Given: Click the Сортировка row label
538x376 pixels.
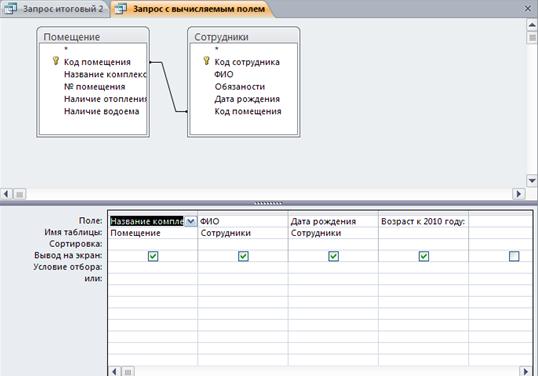Looking at the screenshot, I should coord(76,244).
